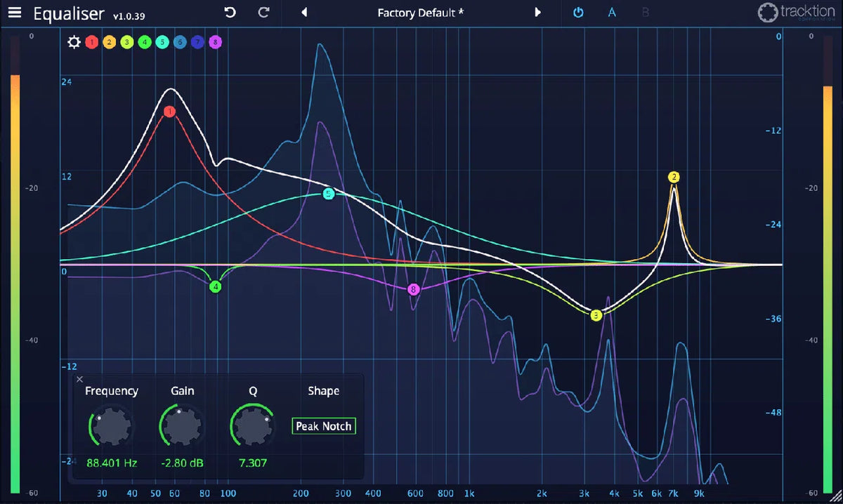
Task: Select band 8 magenta selector at top
Action: click(x=215, y=43)
